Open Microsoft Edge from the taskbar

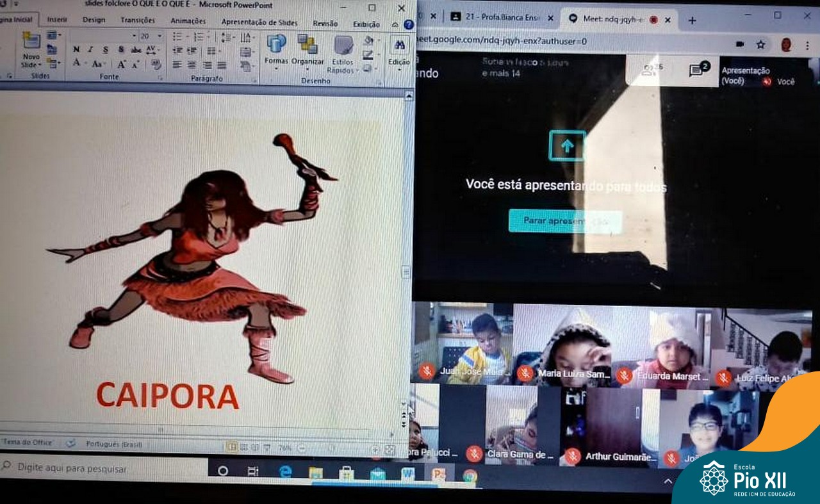[x=285, y=472]
